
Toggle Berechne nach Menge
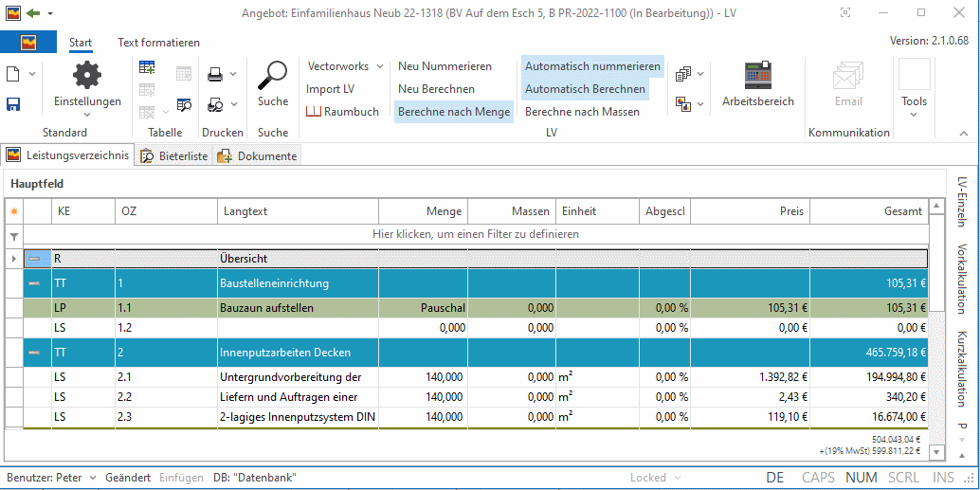click(454, 112)
